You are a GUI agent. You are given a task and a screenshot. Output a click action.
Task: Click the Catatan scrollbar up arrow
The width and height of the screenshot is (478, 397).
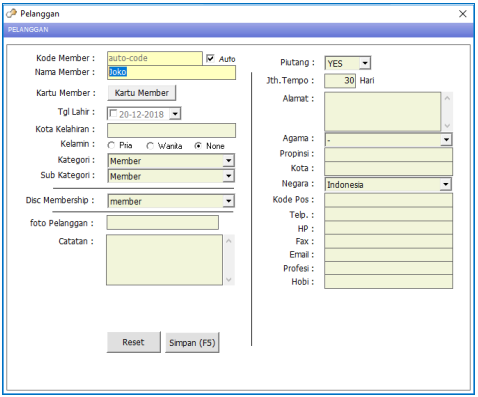click(x=229, y=241)
